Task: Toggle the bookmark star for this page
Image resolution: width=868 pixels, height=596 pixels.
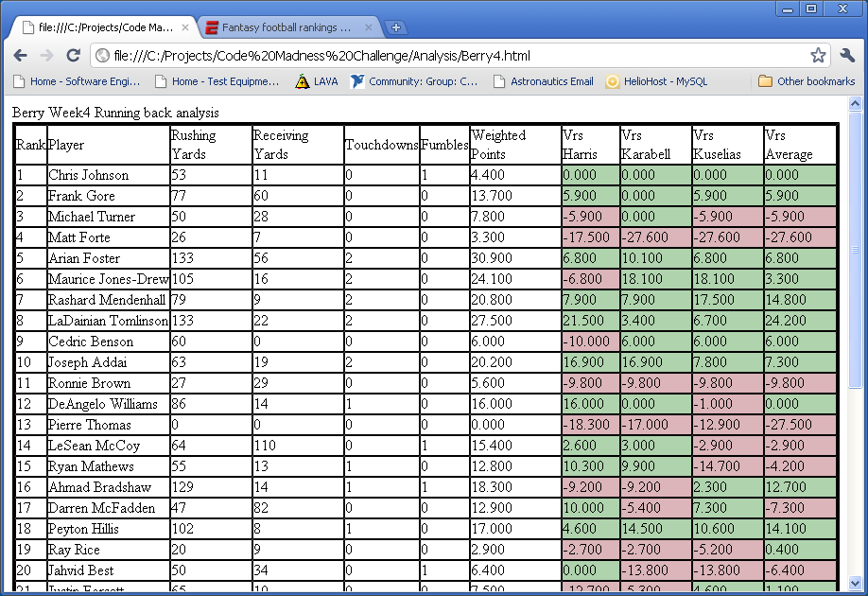Action: point(817,55)
